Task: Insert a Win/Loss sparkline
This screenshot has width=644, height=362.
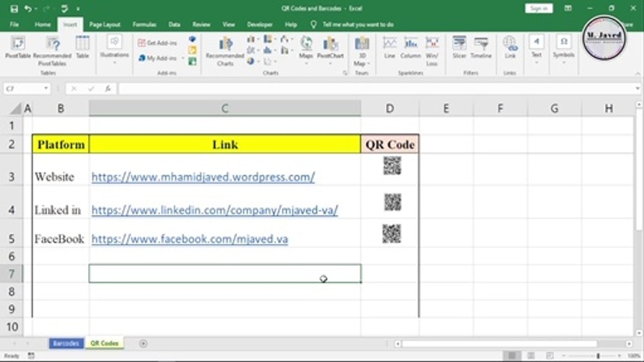Action: tap(432, 51)
